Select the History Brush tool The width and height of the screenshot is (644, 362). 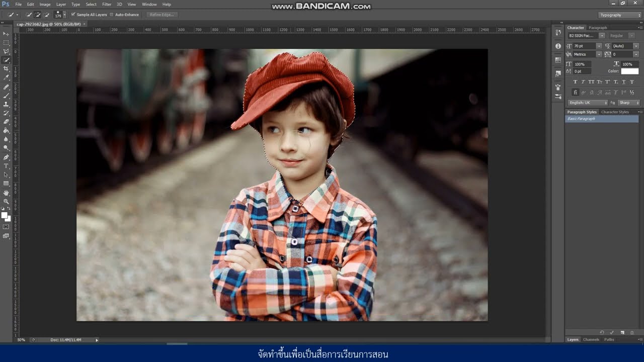[x=6, y=113]
